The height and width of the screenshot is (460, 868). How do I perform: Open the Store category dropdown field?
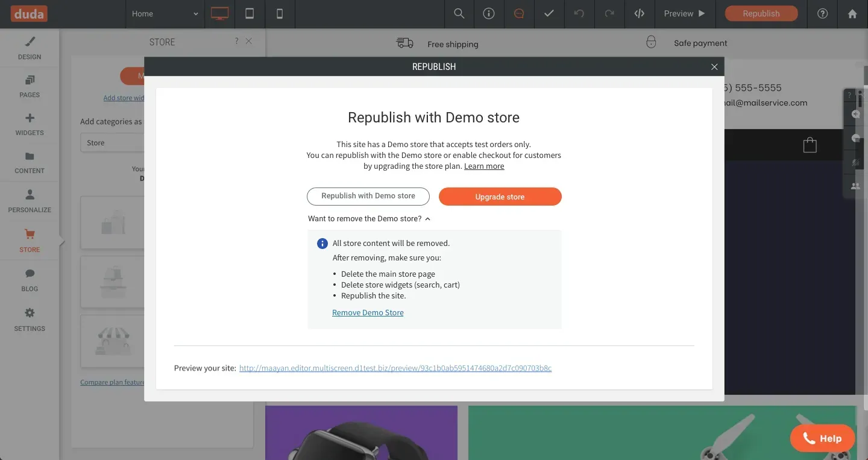point(112,143)
